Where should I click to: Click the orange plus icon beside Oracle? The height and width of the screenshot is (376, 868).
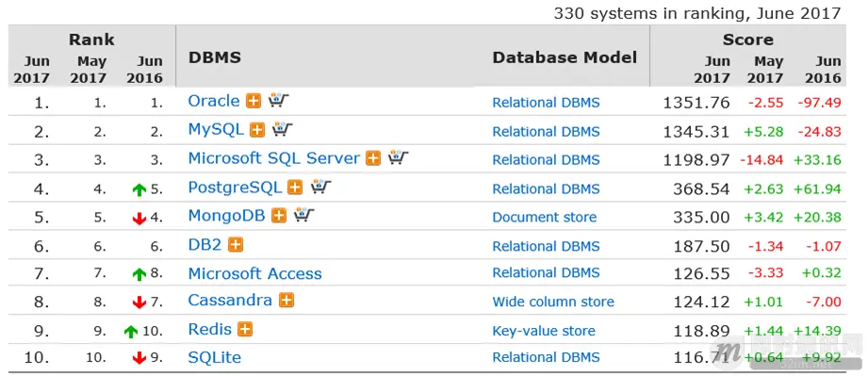pyautogui.click(x=254, y=101)
